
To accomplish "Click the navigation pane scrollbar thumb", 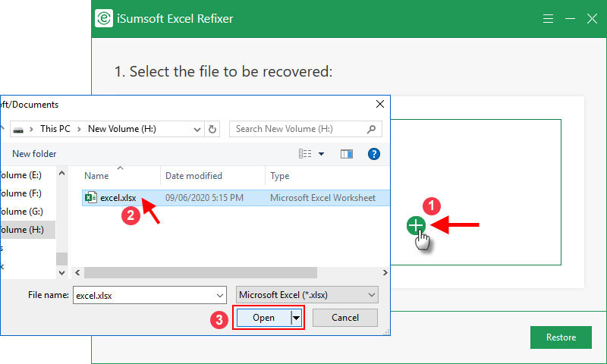I will (61, 259).
